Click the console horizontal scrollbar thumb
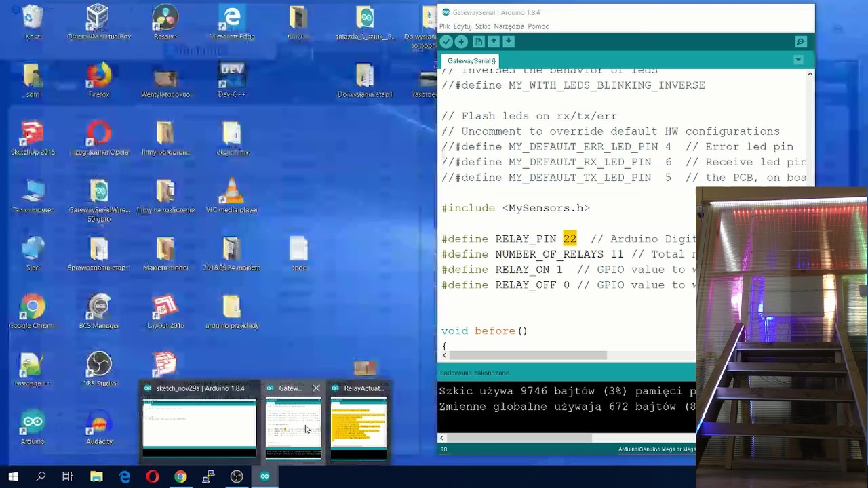This screenshot has width=868, height=488. pyautogui.click(x=520, y=438)
